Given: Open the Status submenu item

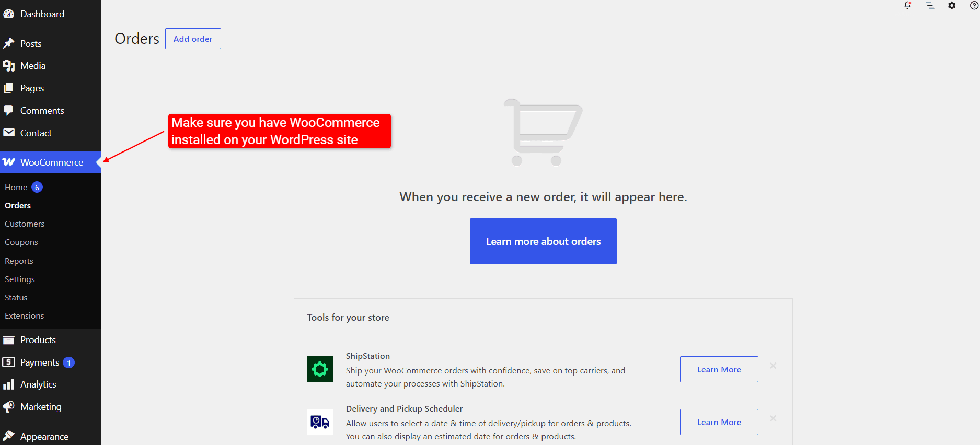Looking at the screenshot, I should [x=16, y=297].
